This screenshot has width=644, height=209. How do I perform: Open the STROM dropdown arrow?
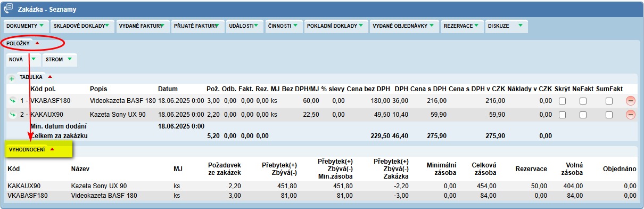tap(70, 59)
